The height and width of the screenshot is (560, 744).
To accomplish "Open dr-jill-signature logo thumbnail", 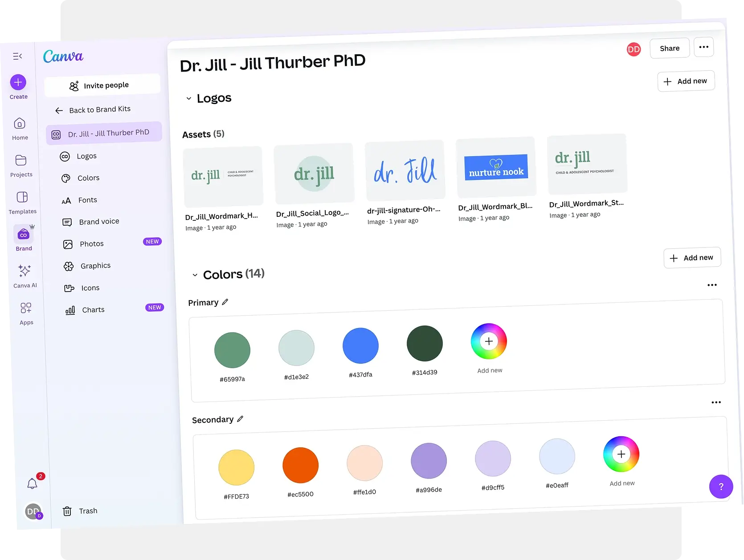I will [x=405, y=170].
